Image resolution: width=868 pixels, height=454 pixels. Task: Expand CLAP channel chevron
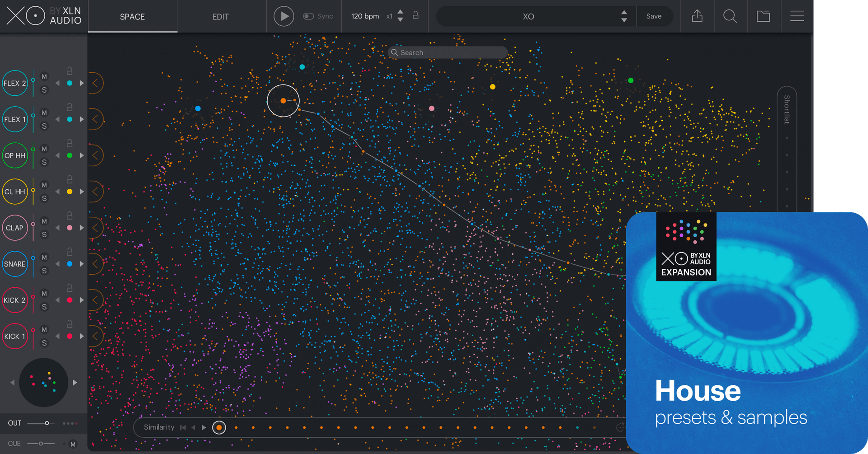pos(95,228)
